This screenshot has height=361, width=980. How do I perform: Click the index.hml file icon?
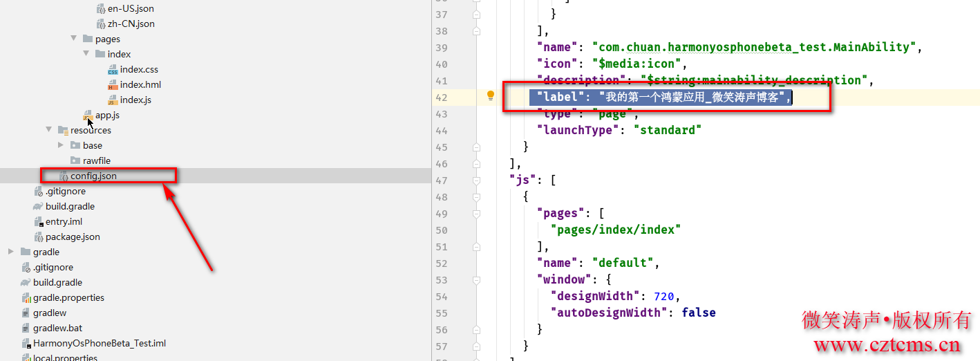[x=113, y=84]
